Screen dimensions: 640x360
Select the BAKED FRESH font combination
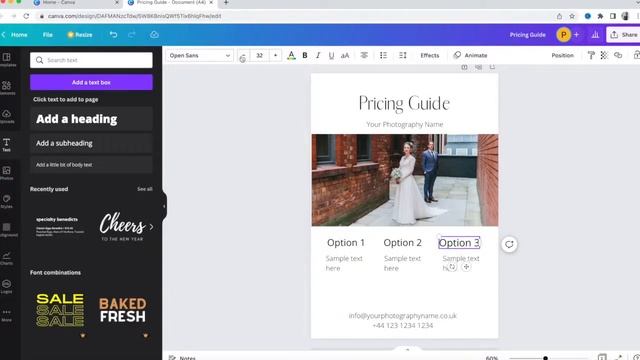(x=123, y=310)
